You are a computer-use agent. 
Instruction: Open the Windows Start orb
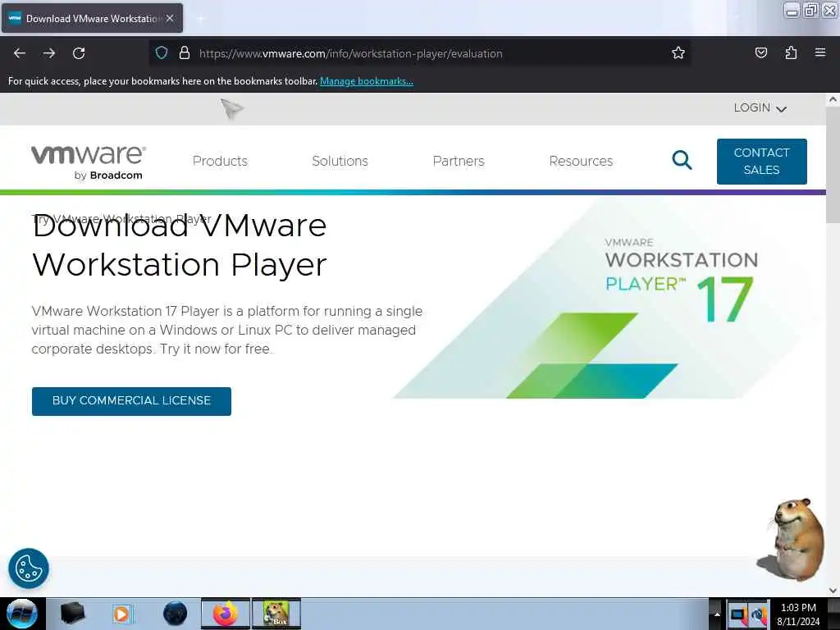(x=22, y=614)
